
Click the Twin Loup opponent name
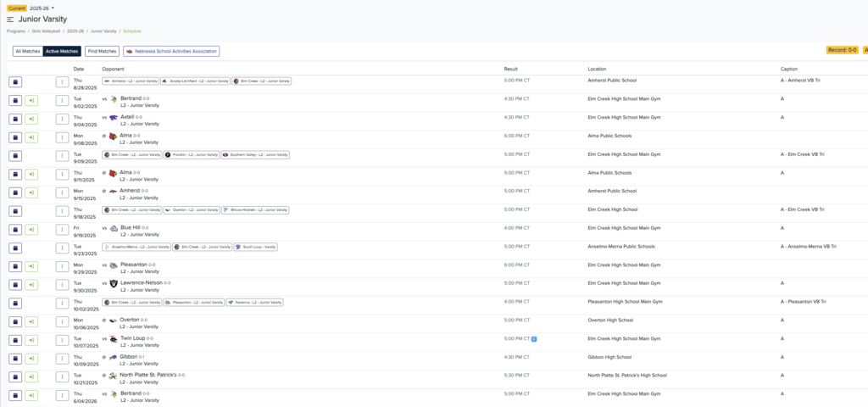[133, 337]
